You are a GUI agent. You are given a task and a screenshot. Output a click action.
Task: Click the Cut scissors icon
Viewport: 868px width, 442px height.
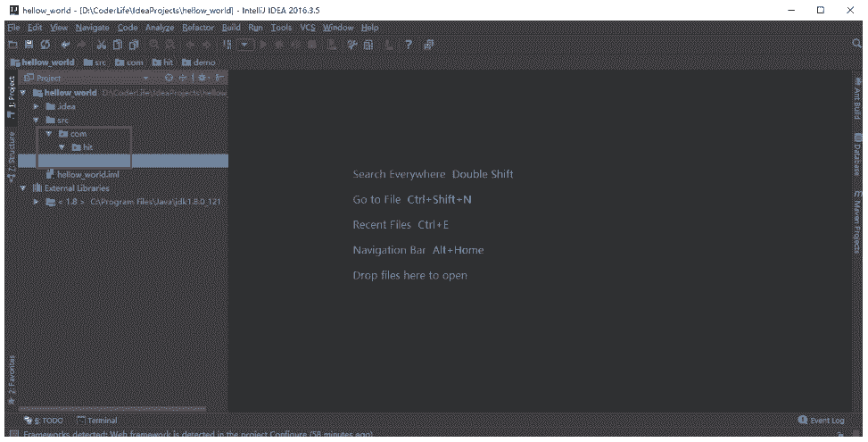coord(102,44)
